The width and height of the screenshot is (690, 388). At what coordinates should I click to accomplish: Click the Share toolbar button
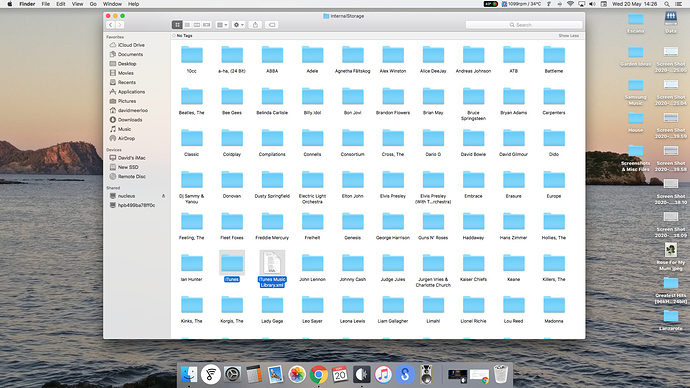(x=255, y=25)
